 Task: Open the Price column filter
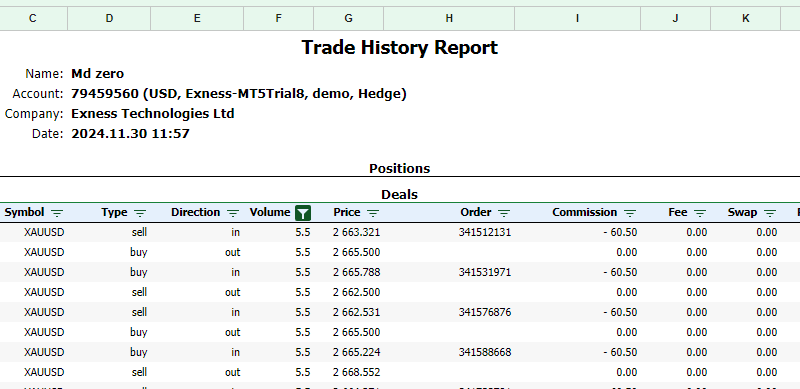click(x=373, y=213)
